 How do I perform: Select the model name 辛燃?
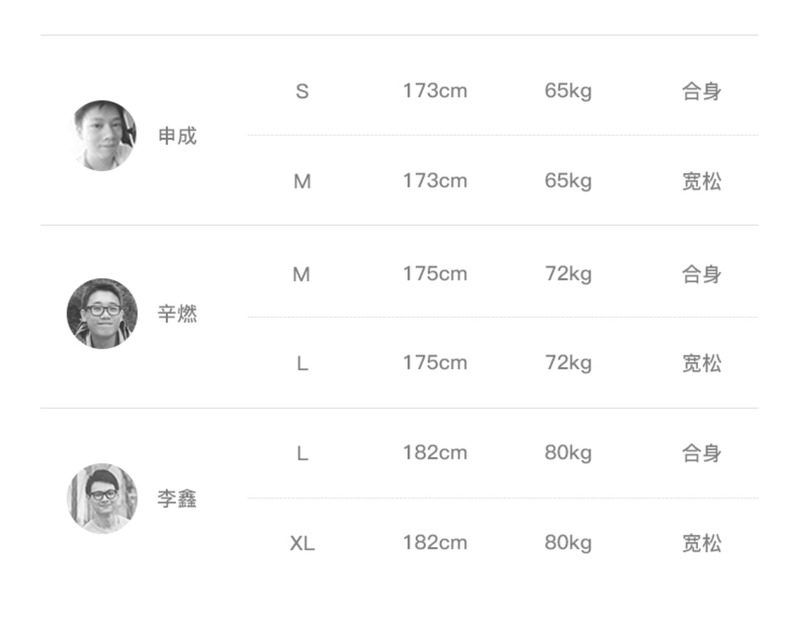[177, 314]
